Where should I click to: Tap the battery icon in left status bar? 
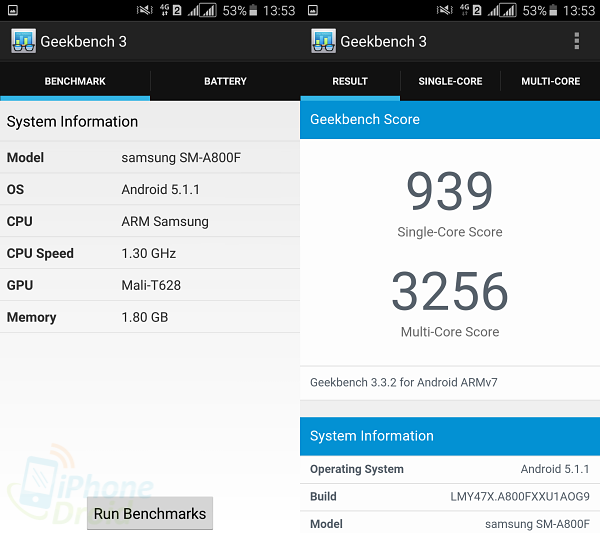253,10
